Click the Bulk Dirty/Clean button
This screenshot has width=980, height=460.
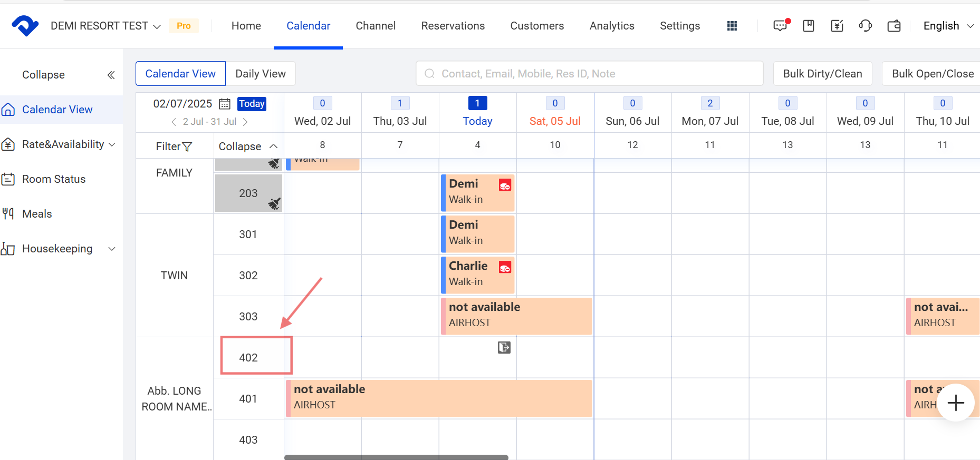pyautogui.click(x=822, y=74)
